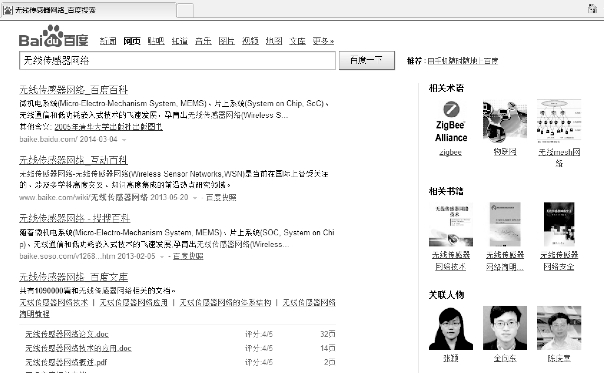Open the 物联网 related term image

(x=505, y=122)
